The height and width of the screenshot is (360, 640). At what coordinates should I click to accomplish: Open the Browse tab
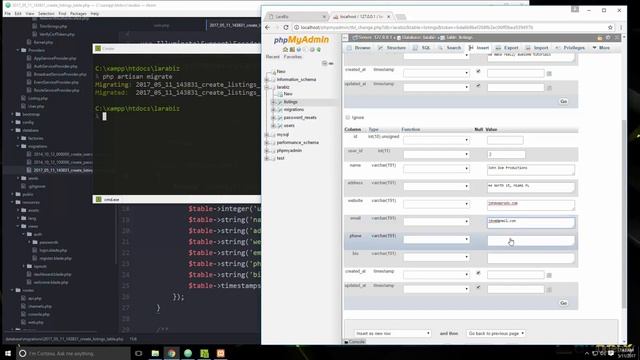point(359,48)
